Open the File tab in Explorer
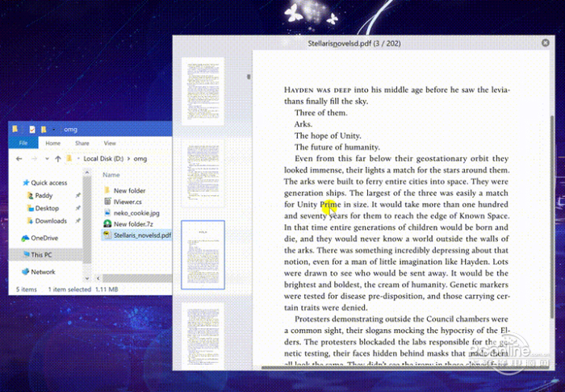Viewport: 565px width, 392px height. point(23,143)
